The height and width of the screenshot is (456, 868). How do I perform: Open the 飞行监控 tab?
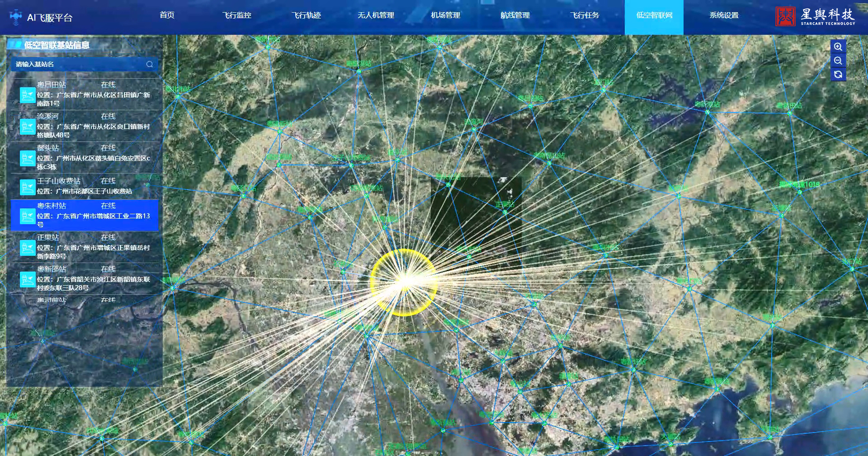[236, 15]
